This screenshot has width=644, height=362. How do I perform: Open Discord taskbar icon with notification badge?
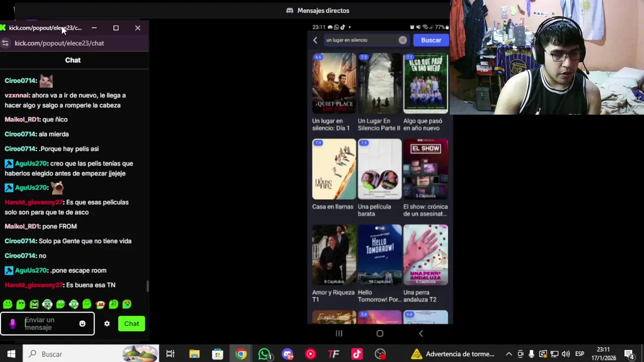[287, 354]
